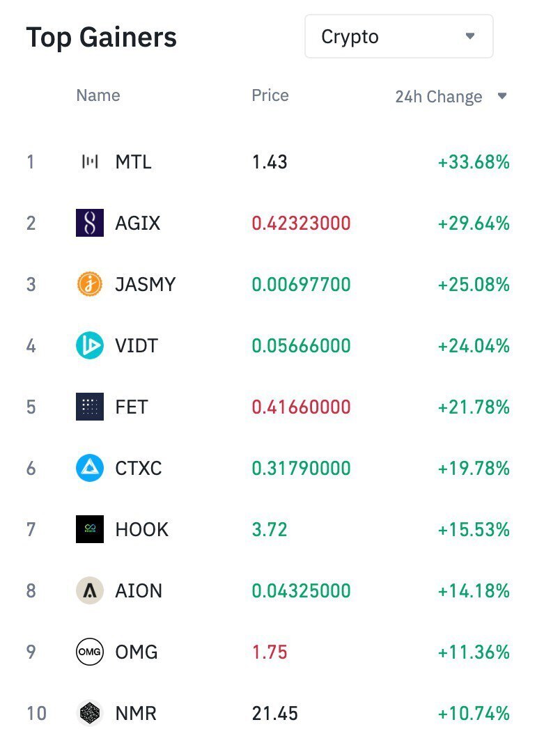Click the NMR price 21.45
The height and width of the screenshot is (752, 560).
274,714
